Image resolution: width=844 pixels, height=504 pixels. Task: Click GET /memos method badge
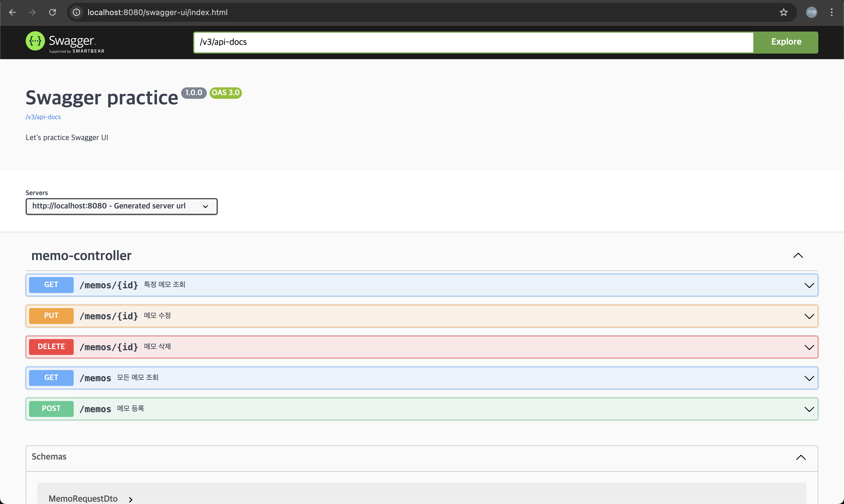(x=51, y=378)
